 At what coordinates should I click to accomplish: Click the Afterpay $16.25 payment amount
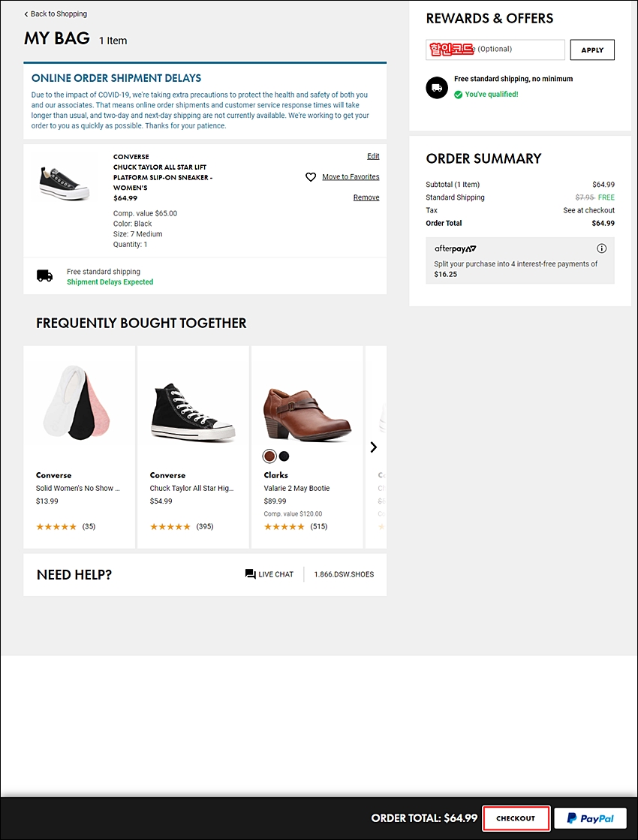[x=446, y=274]
